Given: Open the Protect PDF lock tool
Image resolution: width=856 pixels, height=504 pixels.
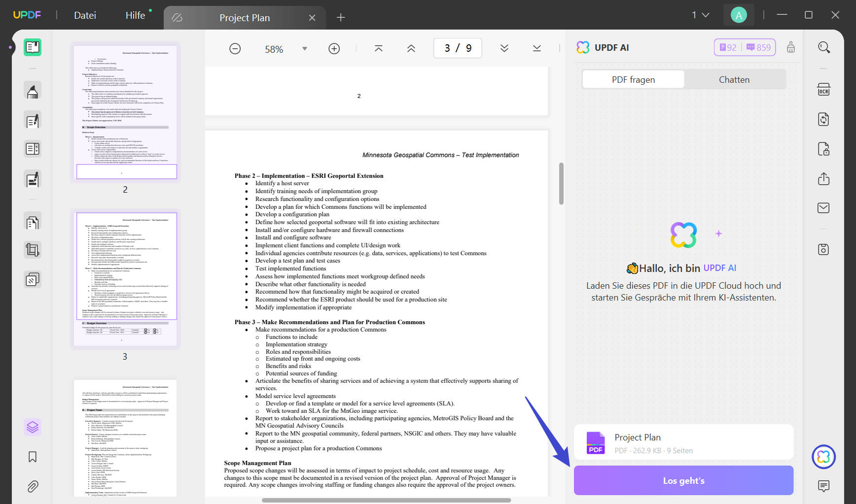Looking at the screenshot, I should click(824, 149).
